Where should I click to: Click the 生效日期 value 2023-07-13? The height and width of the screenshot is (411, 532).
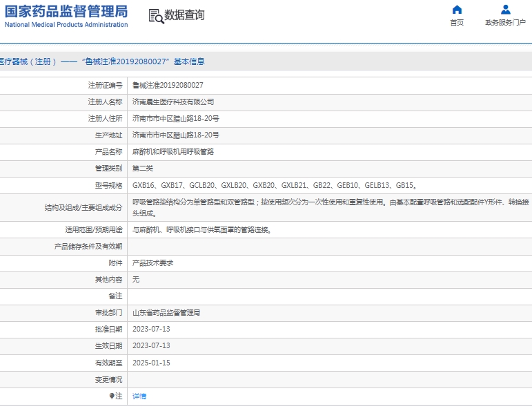151,346
